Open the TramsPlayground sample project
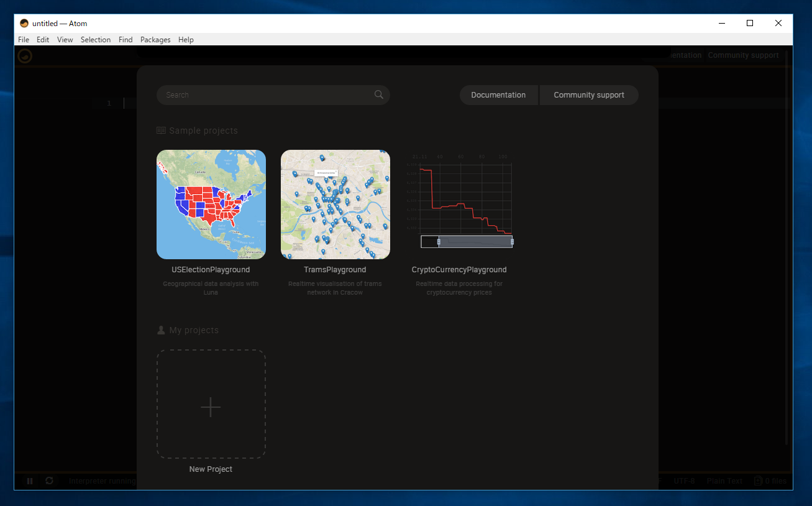812x506 pixels. [335, 204]
